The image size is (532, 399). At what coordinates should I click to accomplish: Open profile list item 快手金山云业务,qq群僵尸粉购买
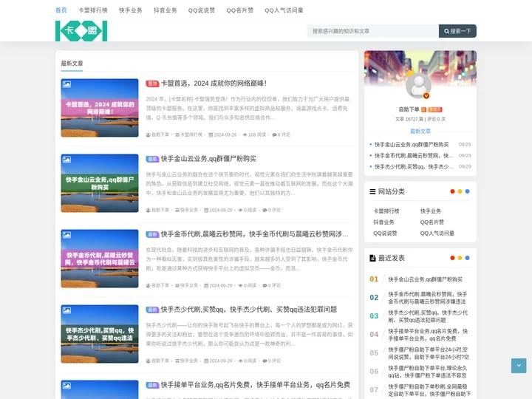tap(412, 145)
